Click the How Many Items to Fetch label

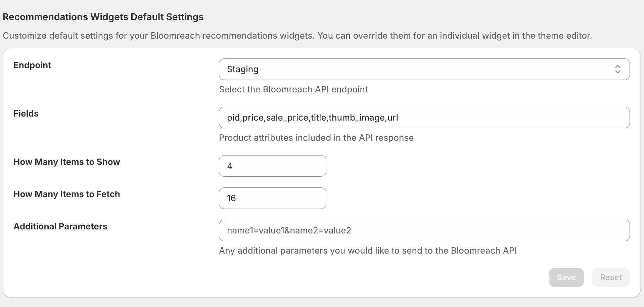pyautogui.click(x=66, y=194)
